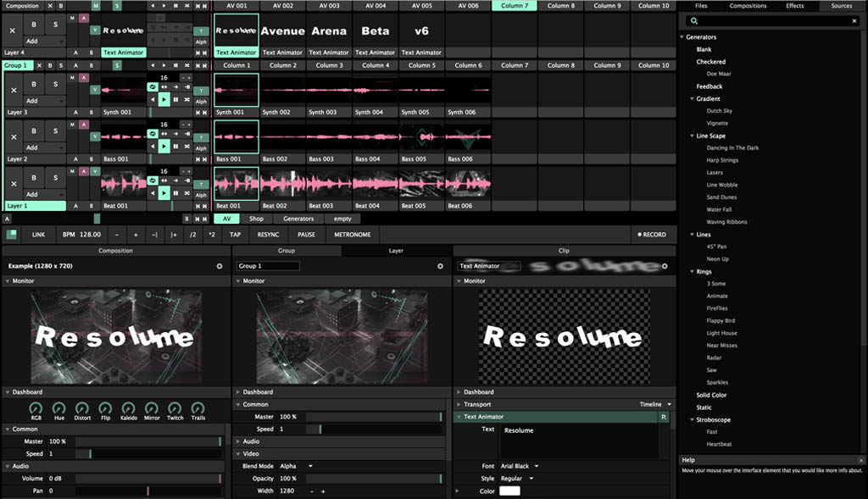Viewport: 868px width, 499px height.
Task: Click the Mirror dashboard knob
Action: (x=152, y=408)
